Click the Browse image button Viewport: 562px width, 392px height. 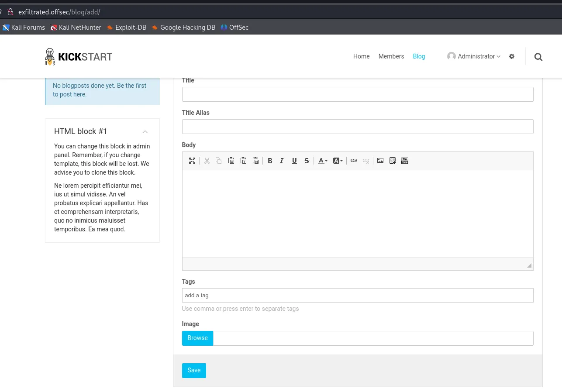[197, 338]
